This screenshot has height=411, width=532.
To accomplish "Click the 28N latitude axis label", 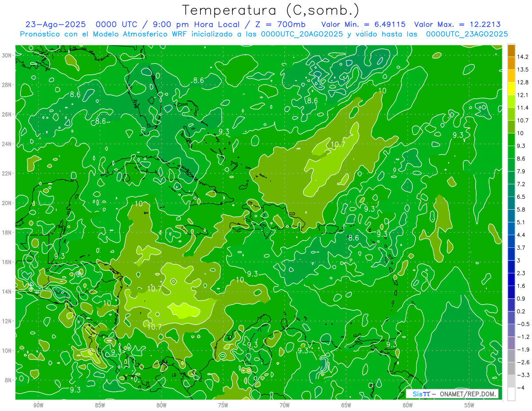I will (6, 85).
